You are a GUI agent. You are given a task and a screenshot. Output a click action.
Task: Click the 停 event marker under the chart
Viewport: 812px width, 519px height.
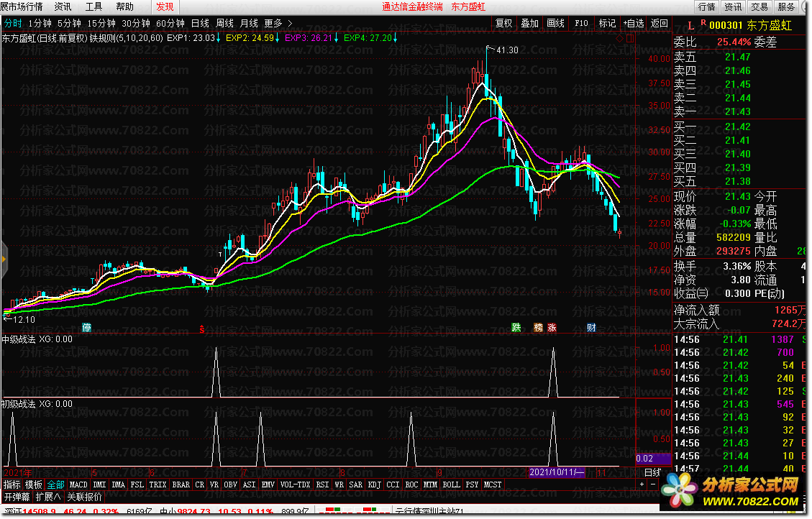click(87, 328)
